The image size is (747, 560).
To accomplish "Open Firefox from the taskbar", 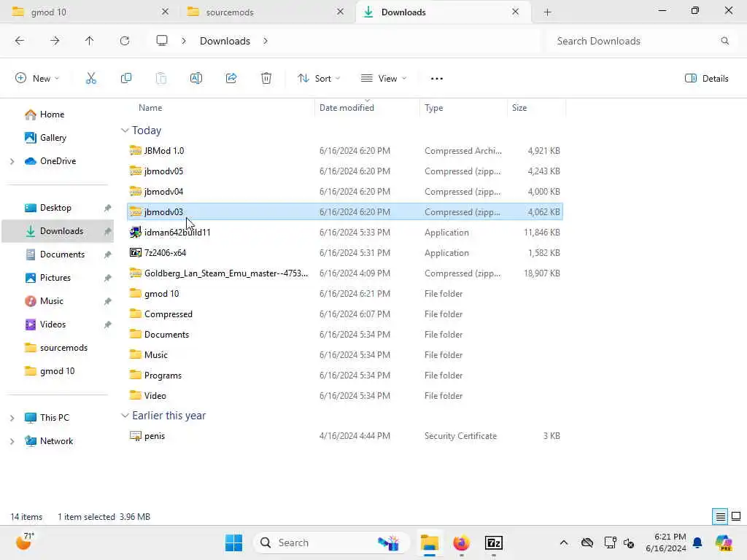I will (461, 542).
